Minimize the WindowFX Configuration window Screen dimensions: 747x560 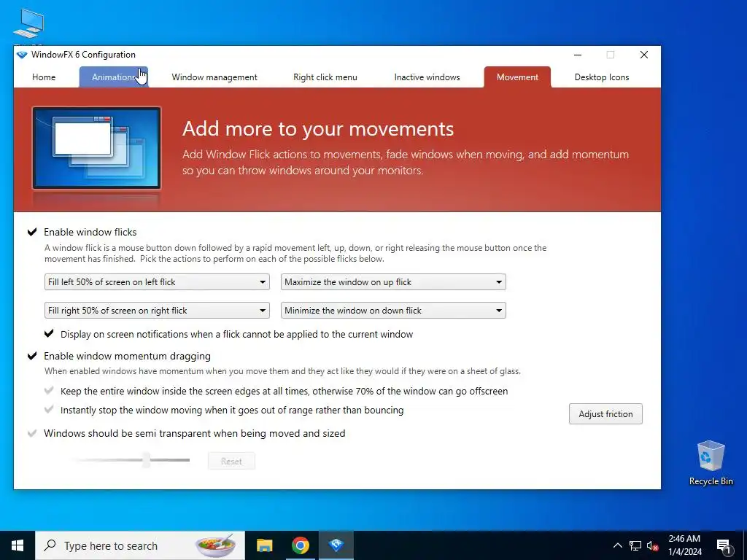[578, 55]
